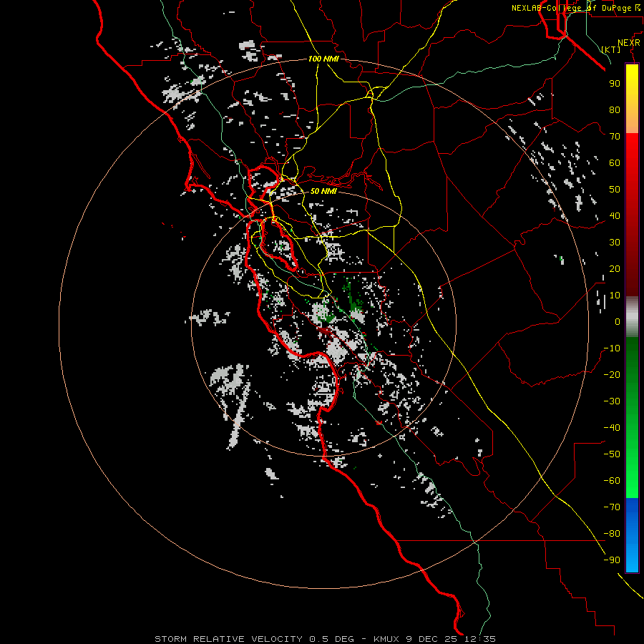Select the -90 value on the velocity scale

click(612, 560)
